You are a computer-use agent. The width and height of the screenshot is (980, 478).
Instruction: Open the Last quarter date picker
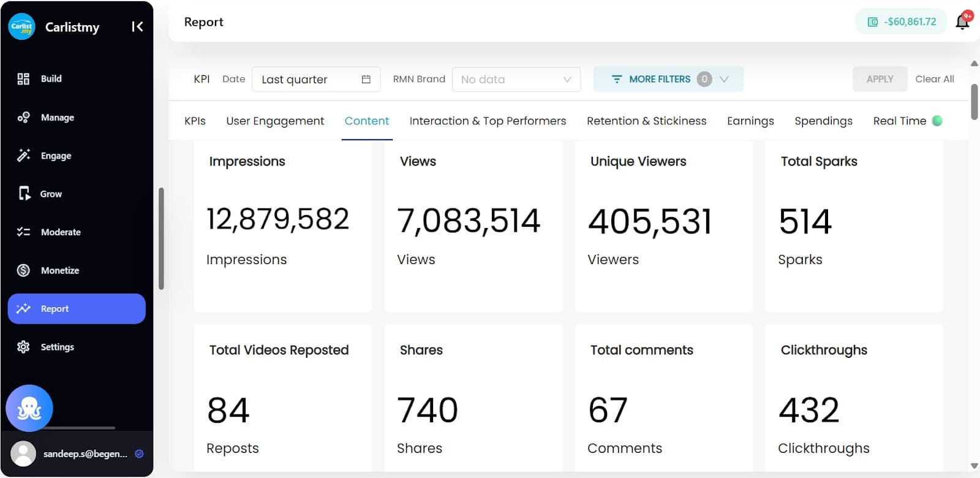pos(316,79)
